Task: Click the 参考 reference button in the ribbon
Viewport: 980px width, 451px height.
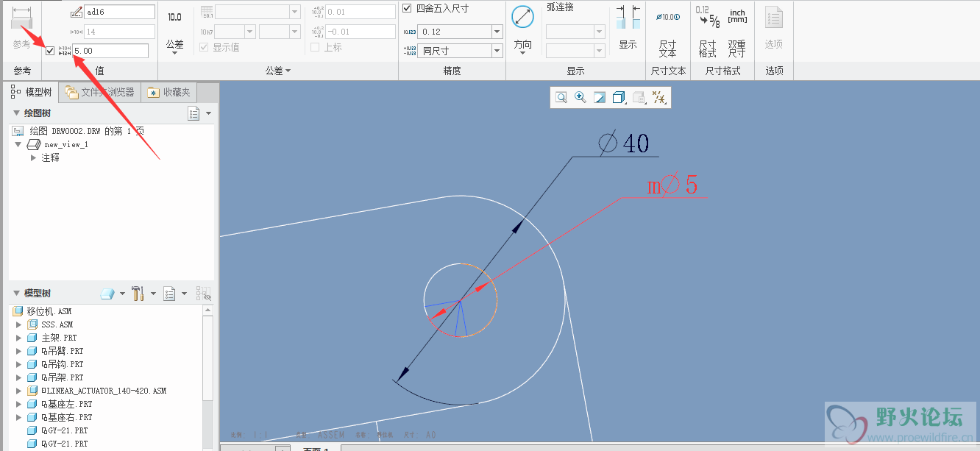Action: pyautogui.click(x=21, y=29)
